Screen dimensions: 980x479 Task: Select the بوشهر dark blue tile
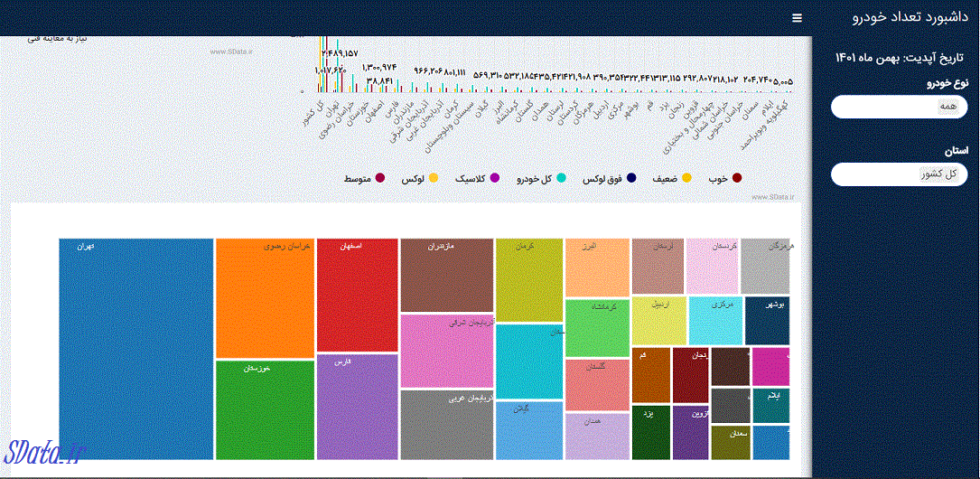tap(767, 321)
